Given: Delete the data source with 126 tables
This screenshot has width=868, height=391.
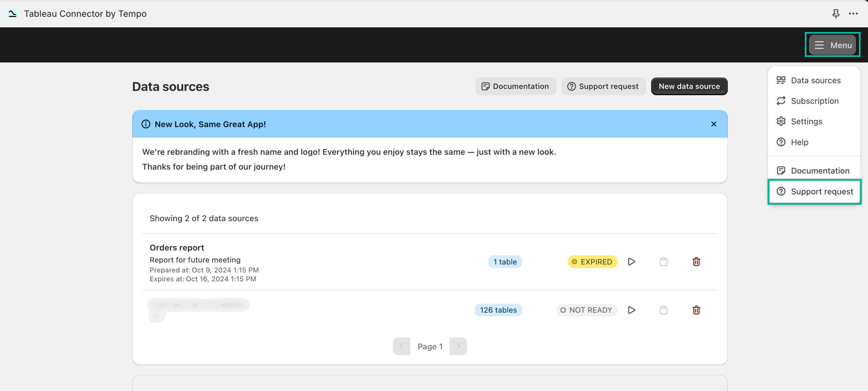Looking at the screenshot, I should click(696, 310).
